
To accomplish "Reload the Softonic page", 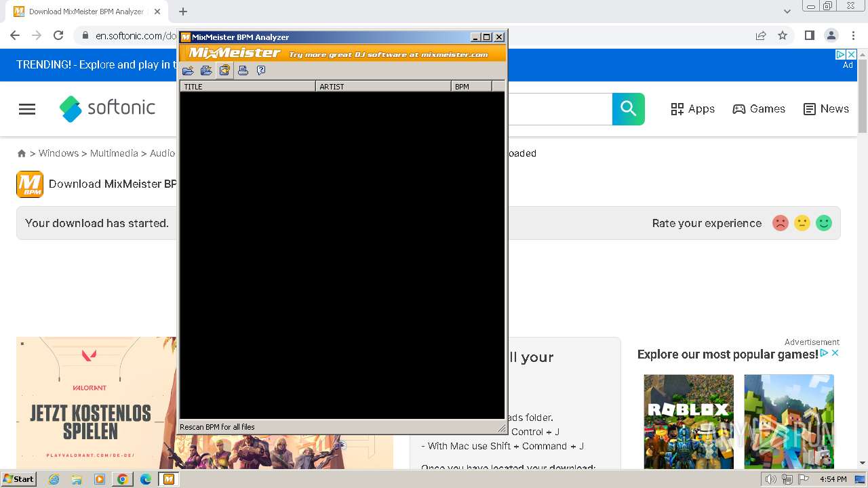I will (58, 35).
